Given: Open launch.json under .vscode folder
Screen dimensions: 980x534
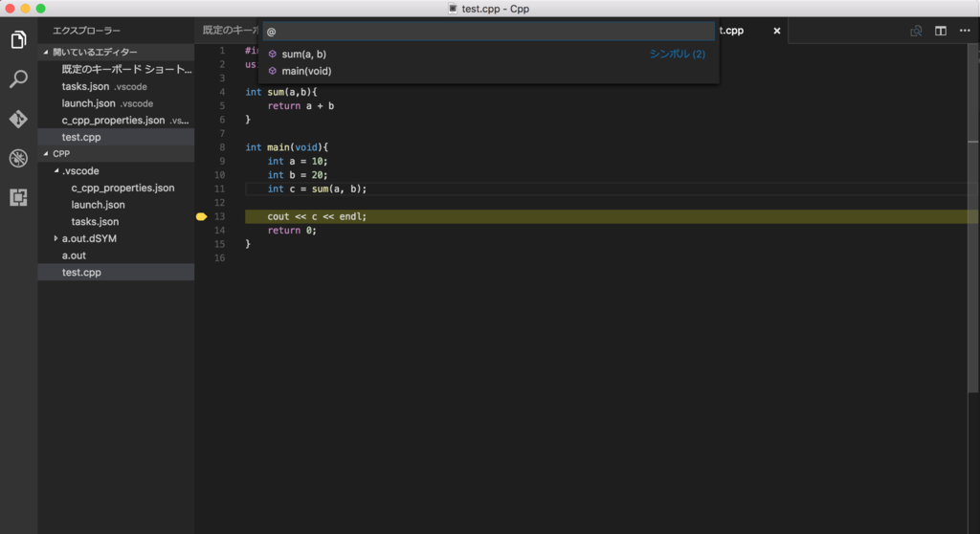Looking at the screenshot, I should [x=116, y=205].
